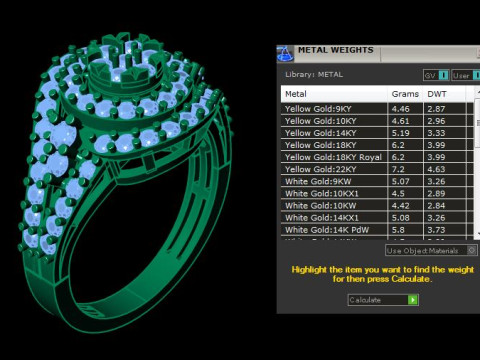Click the 2.84 DWT value
The height and width of the screenshot is (360, 480).
[x=436, y=206]
